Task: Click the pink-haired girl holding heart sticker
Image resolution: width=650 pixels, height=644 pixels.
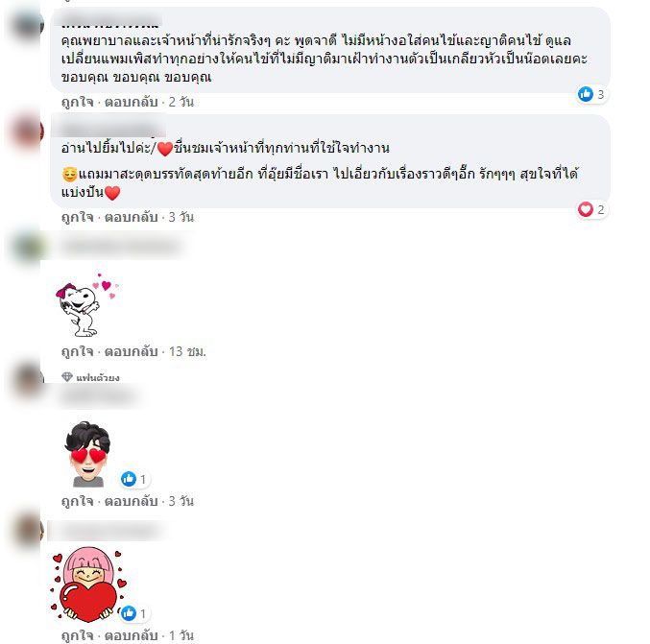Action: click(88, 584)
